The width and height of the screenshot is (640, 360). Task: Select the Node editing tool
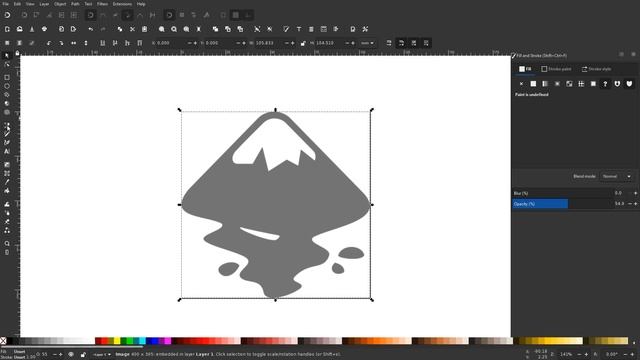pos(7,64)
